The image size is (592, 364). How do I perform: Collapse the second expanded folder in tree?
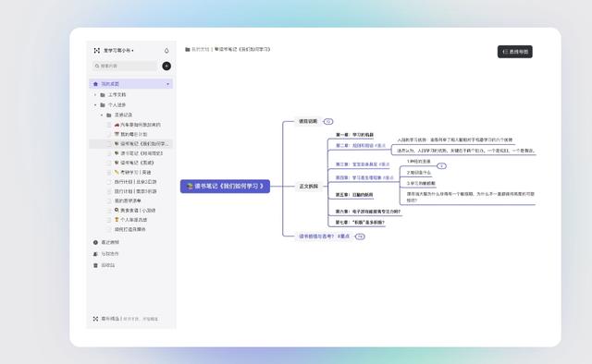[x=95, y=105]
